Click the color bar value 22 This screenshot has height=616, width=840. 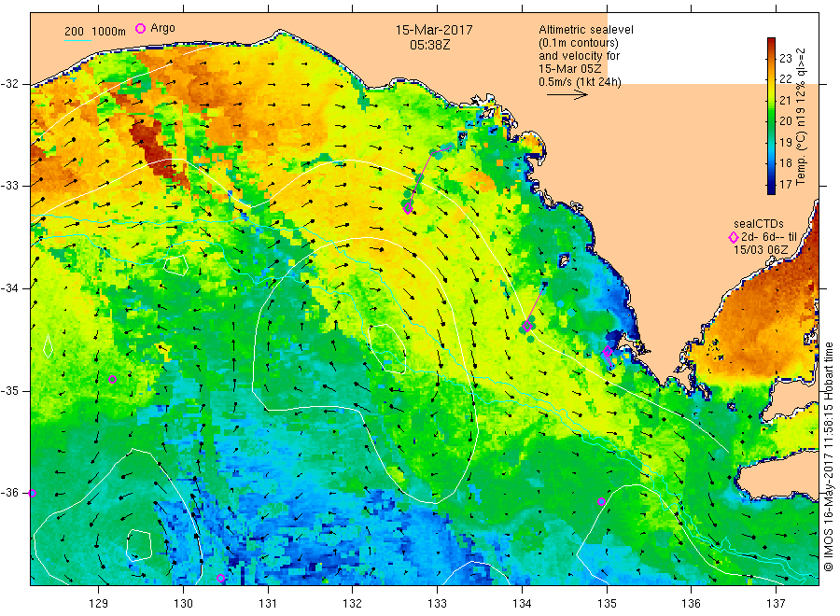pyautogui.click(x=785, y=79)
